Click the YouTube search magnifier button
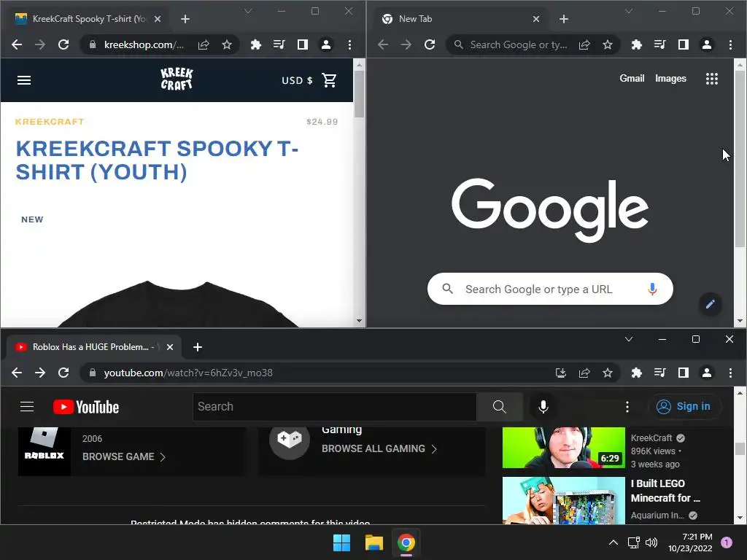 point(499,407)
